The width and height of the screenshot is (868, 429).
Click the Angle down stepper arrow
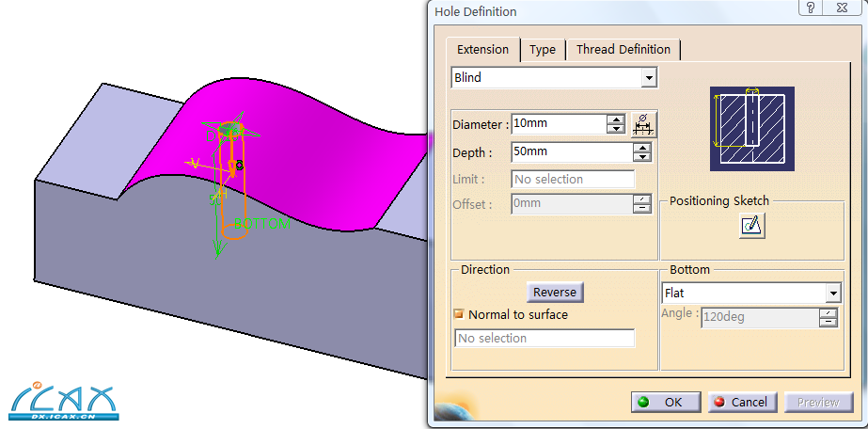(x=829, y=323)
